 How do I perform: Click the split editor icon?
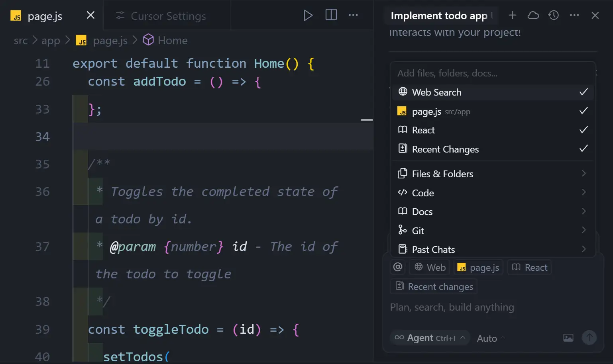coord(330,15)
